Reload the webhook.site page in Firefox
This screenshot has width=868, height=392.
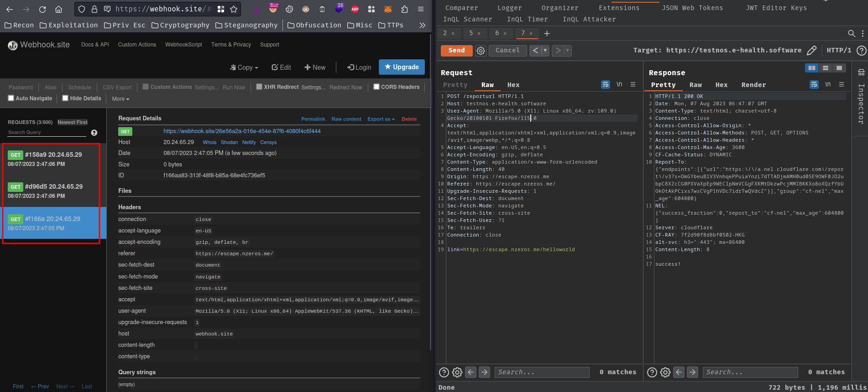pos(42,9)
